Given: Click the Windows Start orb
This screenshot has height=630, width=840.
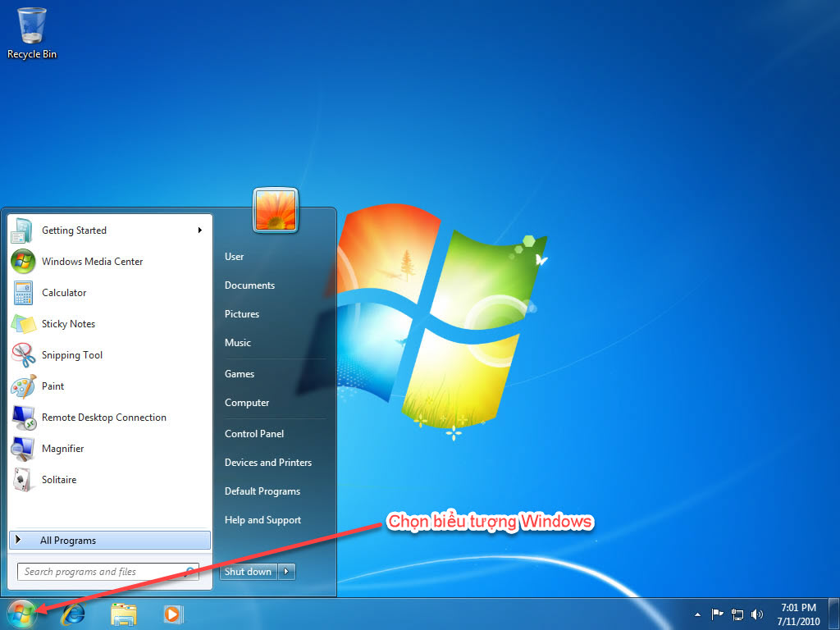Looking at the screenshot, I should [x=21, y=614].
